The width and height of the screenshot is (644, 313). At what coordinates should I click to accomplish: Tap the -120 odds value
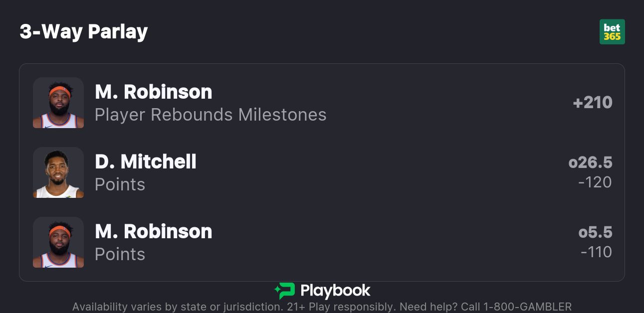tap(595, 182)
